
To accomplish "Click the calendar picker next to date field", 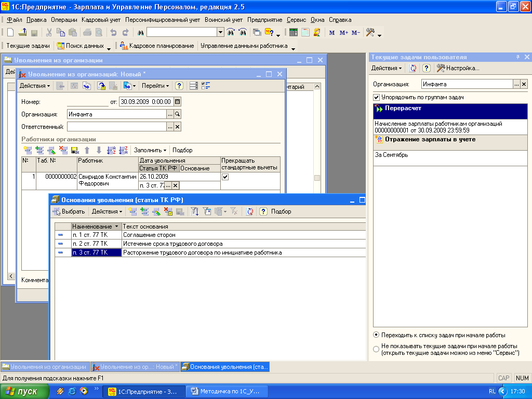I will tap(178, 101).
